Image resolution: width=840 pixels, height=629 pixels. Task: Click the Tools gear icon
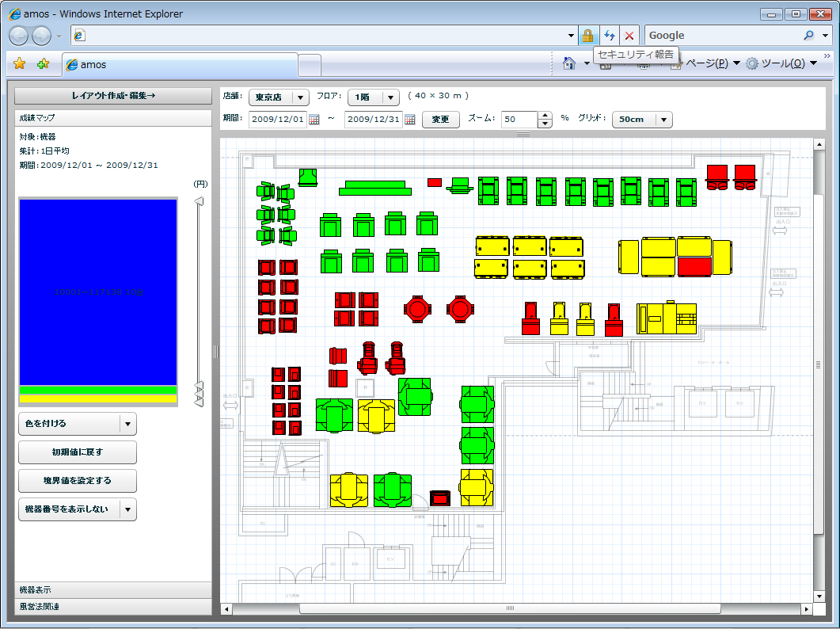tap(752, 63)
